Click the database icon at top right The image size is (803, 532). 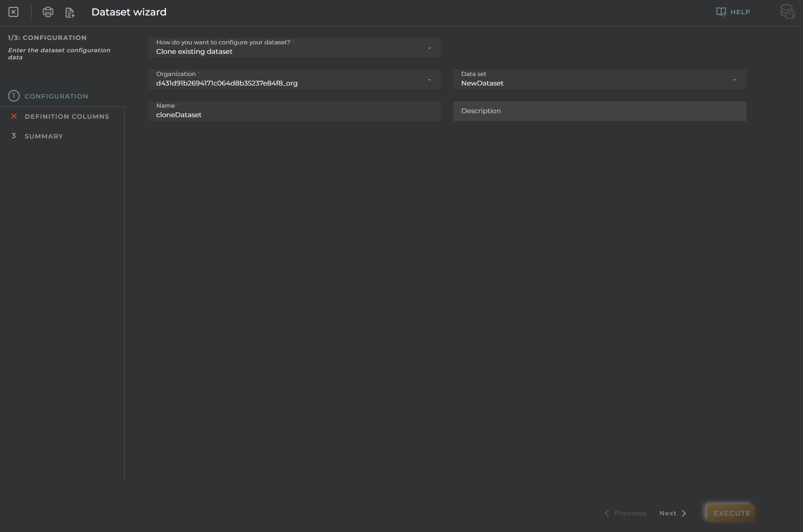pyautogui.click(x=787, y=11)
